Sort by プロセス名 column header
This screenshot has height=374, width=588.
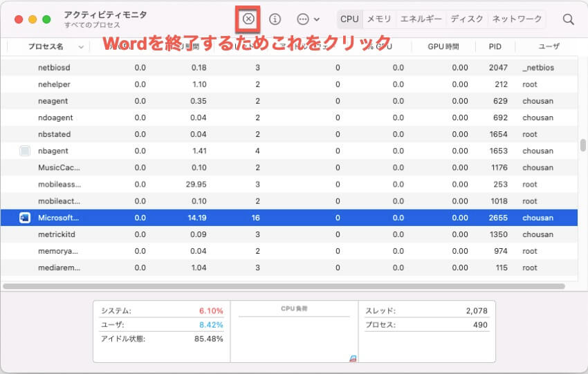pyautogui.click(x=46, y=46)
